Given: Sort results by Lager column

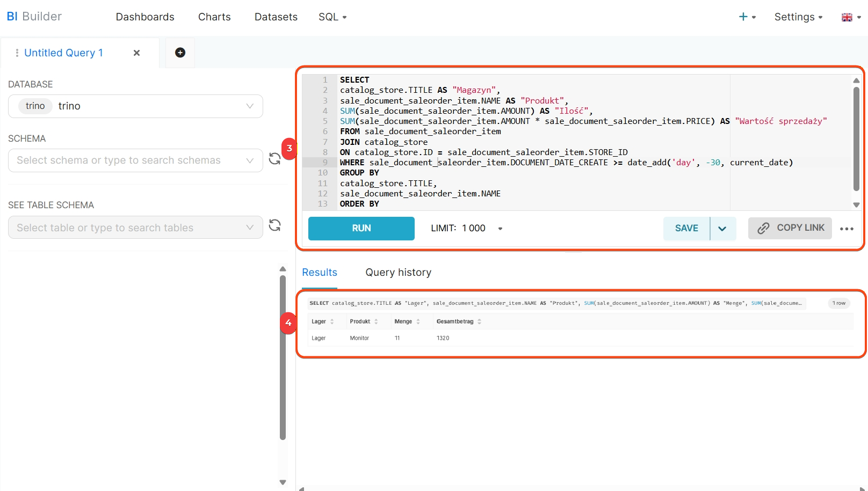Looking at the screenshot, I should [332, 321].
